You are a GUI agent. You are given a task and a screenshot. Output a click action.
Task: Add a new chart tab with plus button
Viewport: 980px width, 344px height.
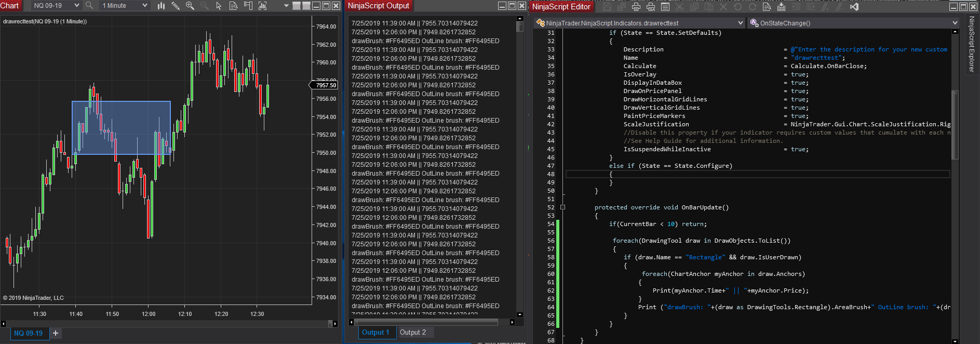click(56, 333)
